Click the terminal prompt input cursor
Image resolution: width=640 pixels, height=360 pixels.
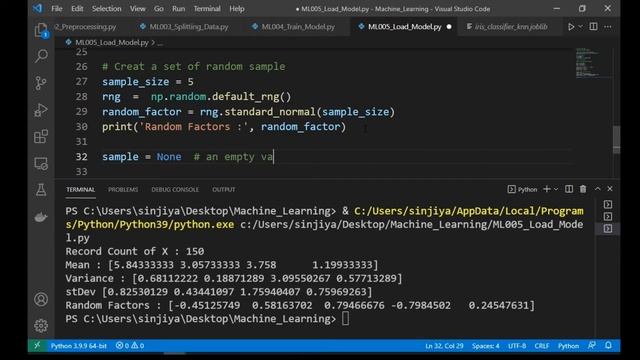tap(345, 319)
